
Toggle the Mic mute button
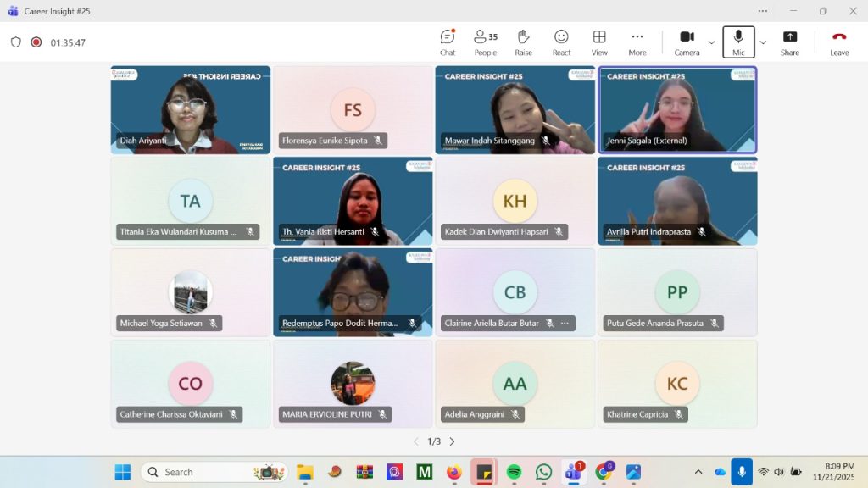738,42
